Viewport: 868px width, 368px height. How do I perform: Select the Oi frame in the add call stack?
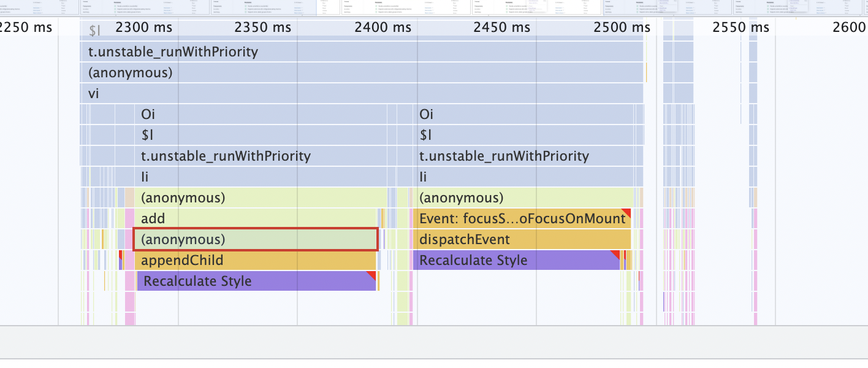[261, 115]
